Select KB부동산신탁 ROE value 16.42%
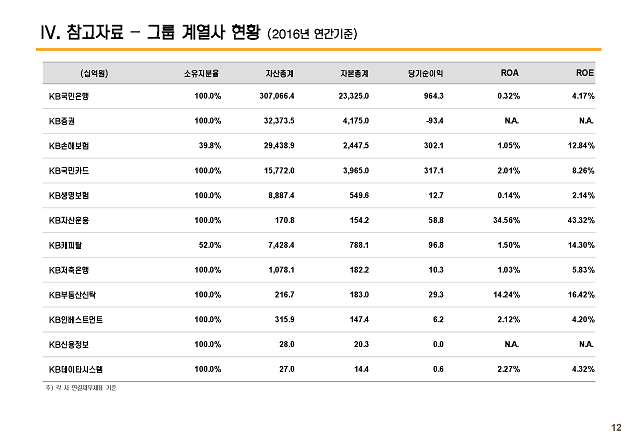This screenshot has height=443, width=640. click(581, 295)
